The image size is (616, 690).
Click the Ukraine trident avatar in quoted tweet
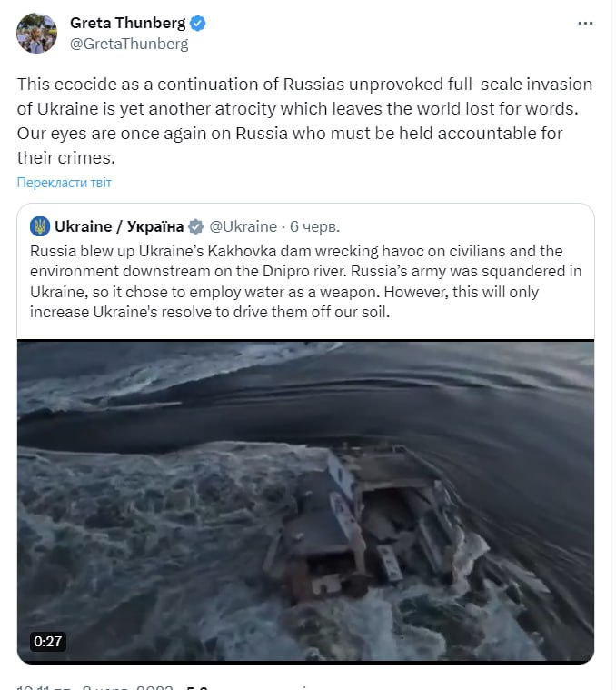click(40, 226)
